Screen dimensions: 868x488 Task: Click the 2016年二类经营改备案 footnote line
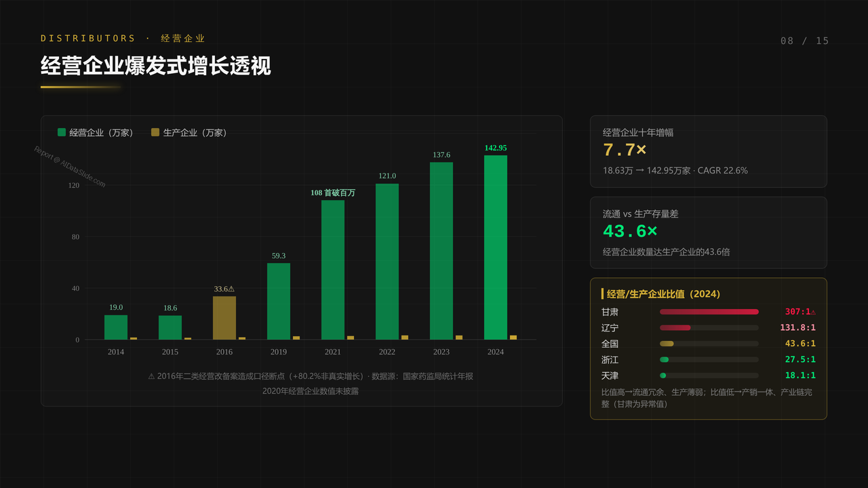pos(311,376)
